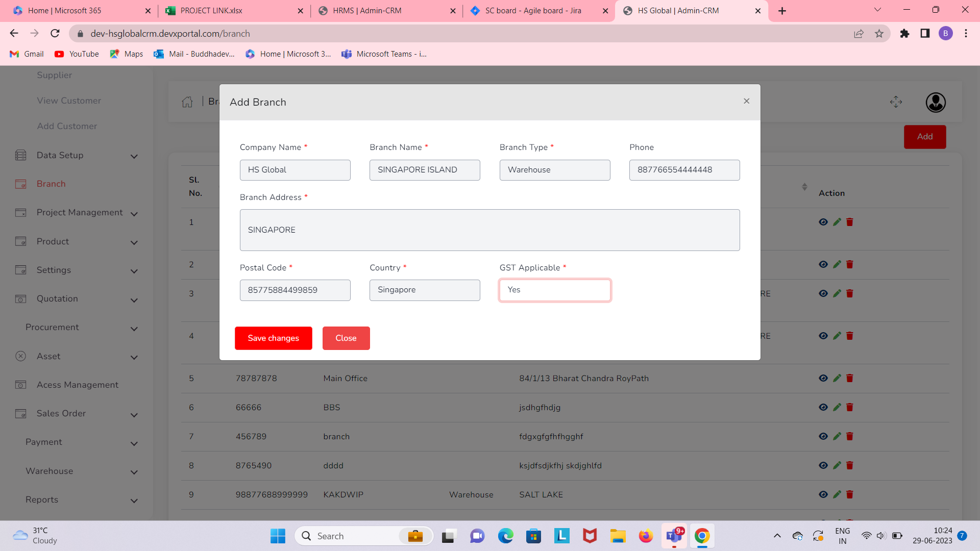Open Microsoft Teams from the taskbar
This screenshot has width=980, height=551.
(674, 536)
